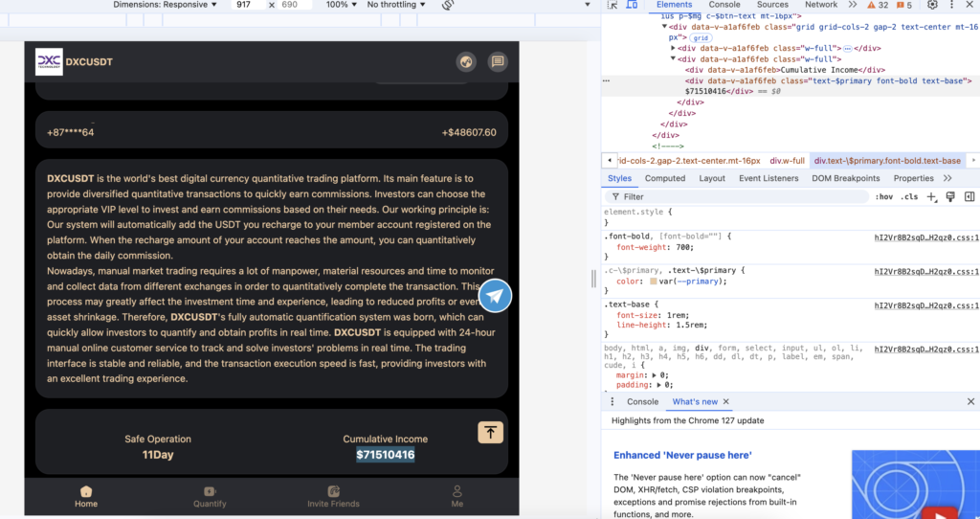Image resolution: width=980 pixels, height=519 pixels.
Task: Switch to the Elements panel tab
Action: [x=674, y=5]
